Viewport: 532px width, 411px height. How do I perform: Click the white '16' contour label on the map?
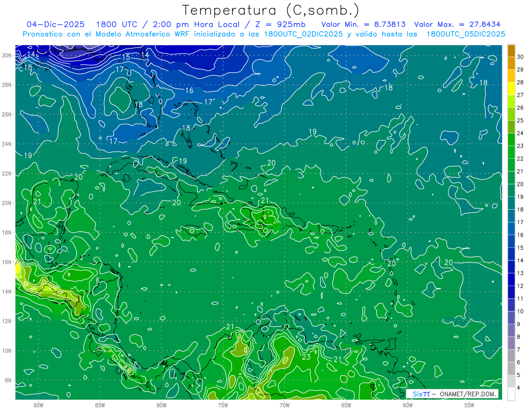(x=189, y=90)
